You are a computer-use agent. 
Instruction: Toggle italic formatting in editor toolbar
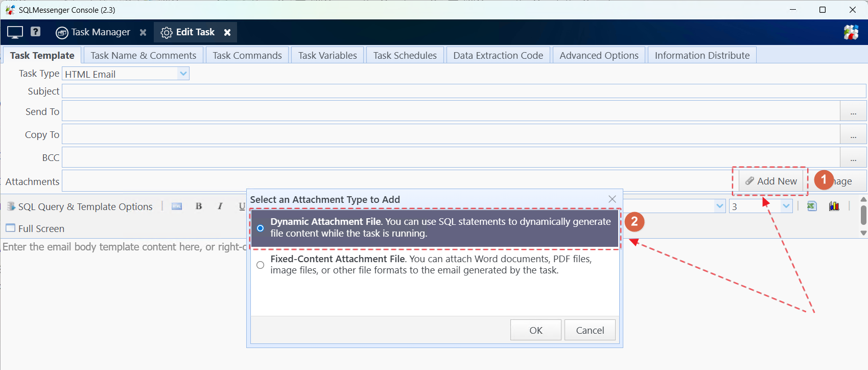click(220, 206)
